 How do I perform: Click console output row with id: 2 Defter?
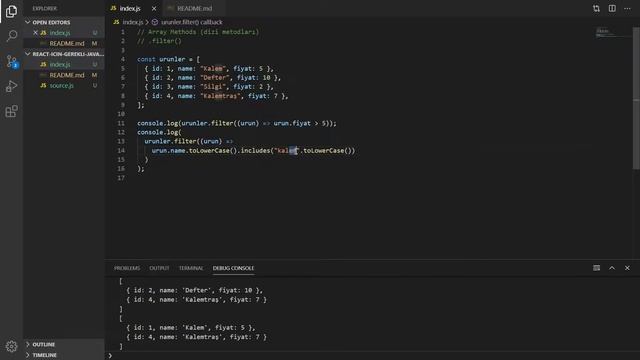pos(195,290)
